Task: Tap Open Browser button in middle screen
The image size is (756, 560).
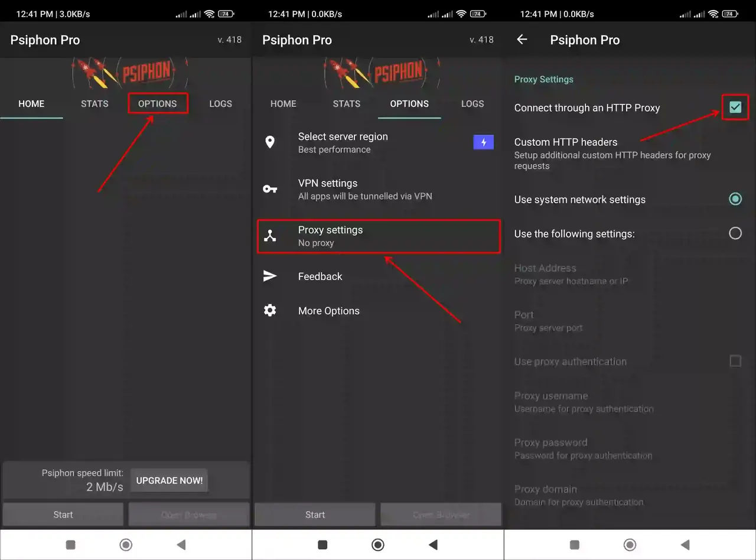Action: click(441, 515)
